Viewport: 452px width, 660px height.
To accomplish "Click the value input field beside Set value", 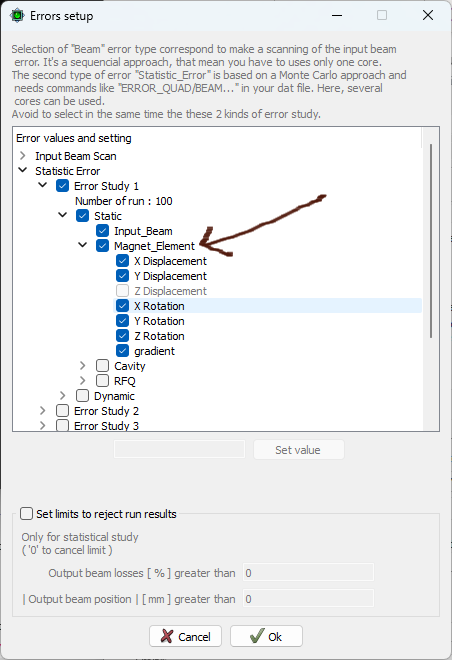I will (179, 449).
